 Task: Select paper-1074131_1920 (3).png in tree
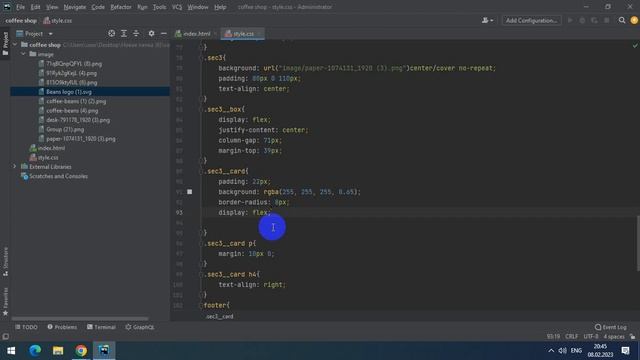[81, 139]
